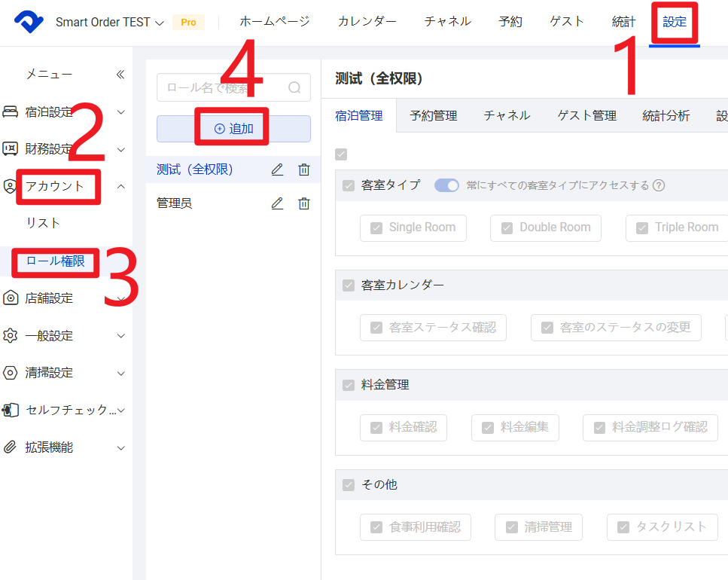Toggle the 食事利用確認 checkbox
The image size is (728, 580).
(376, 527)
